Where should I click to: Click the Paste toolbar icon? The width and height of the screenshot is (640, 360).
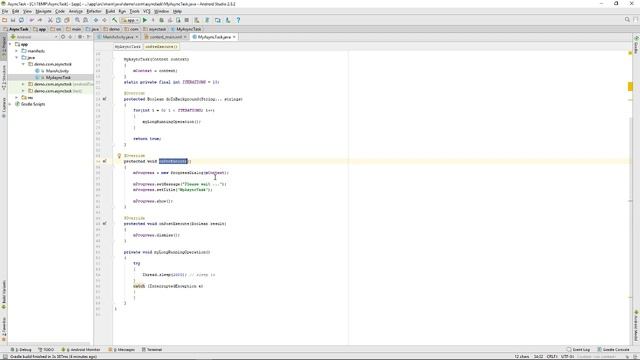click(x=67, y=20)
